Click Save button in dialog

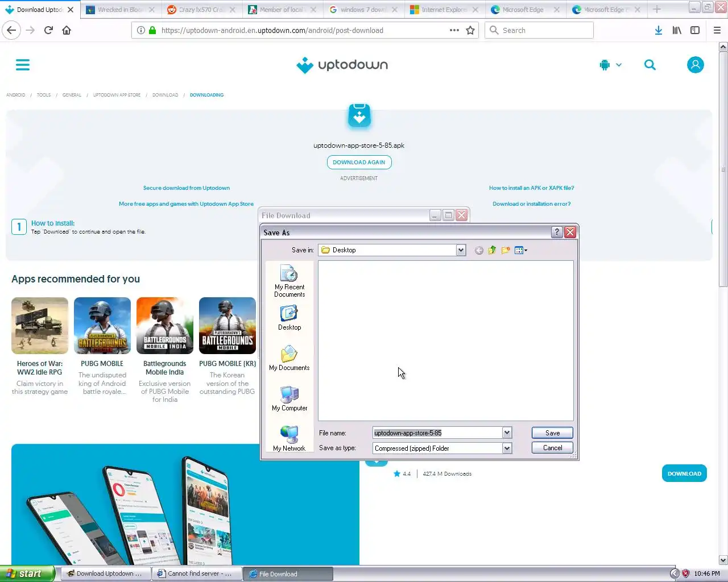pos(552,433)
